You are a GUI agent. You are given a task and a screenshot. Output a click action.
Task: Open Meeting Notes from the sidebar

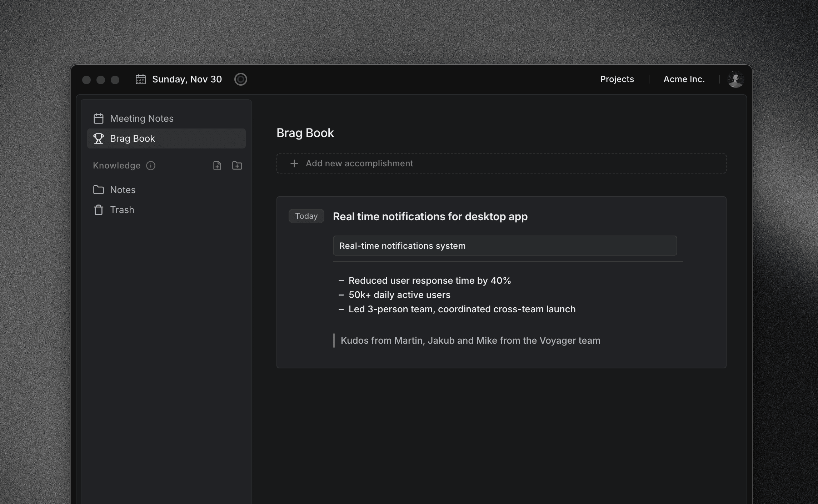[x=141, y=118]
